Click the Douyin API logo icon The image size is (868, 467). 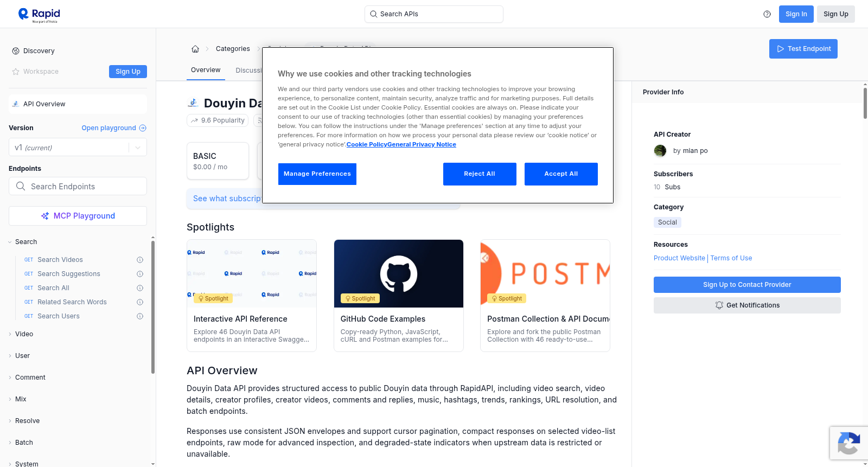pyautogui.click(x=193, y=103)
